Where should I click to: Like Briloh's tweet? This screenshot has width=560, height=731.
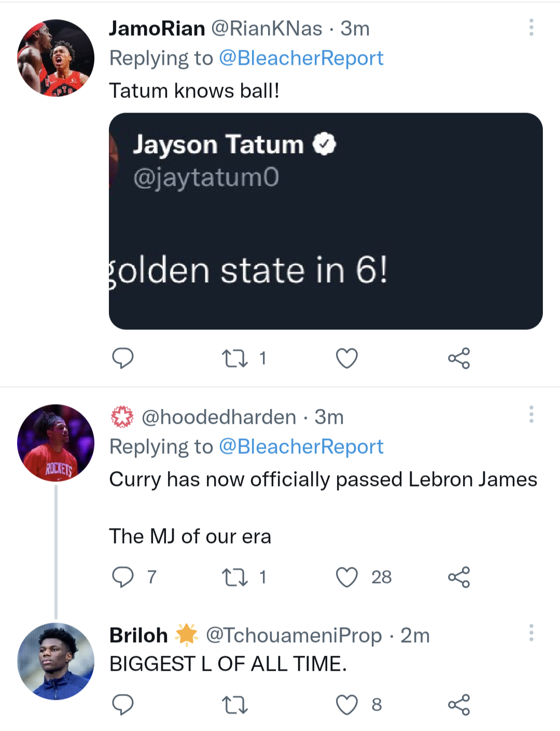click(x=346, y=705)
